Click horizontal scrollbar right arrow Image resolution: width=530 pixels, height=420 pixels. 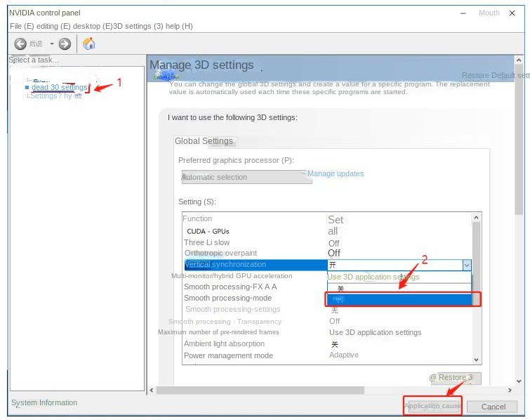click(x=510, y=391)
